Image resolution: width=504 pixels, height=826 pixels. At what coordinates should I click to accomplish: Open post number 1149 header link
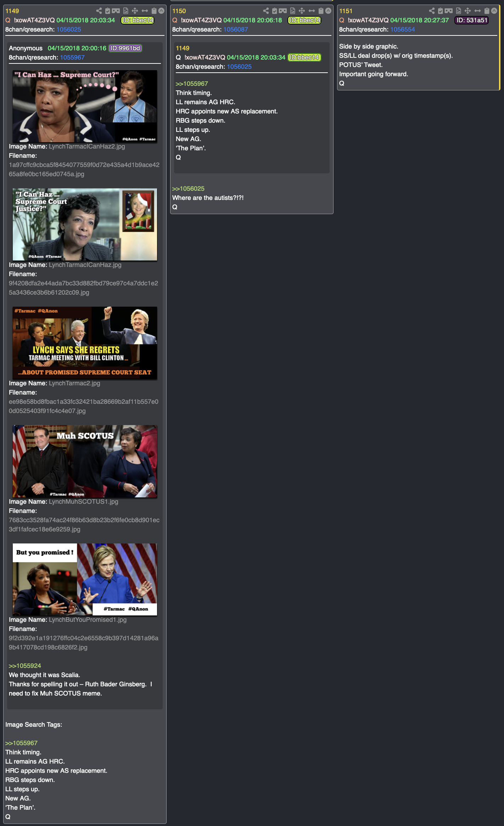12,11
